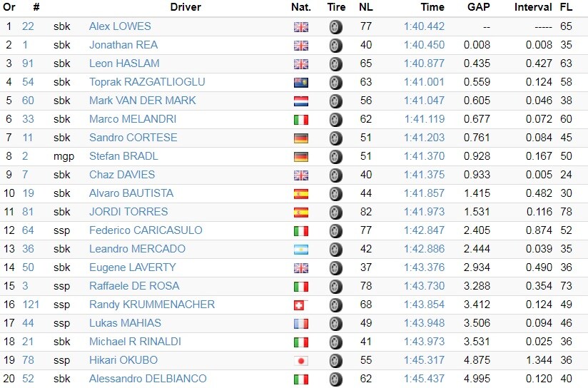
Task: Click lap time 1:42.847 of CARICASULO
Action: click(424, 230)
